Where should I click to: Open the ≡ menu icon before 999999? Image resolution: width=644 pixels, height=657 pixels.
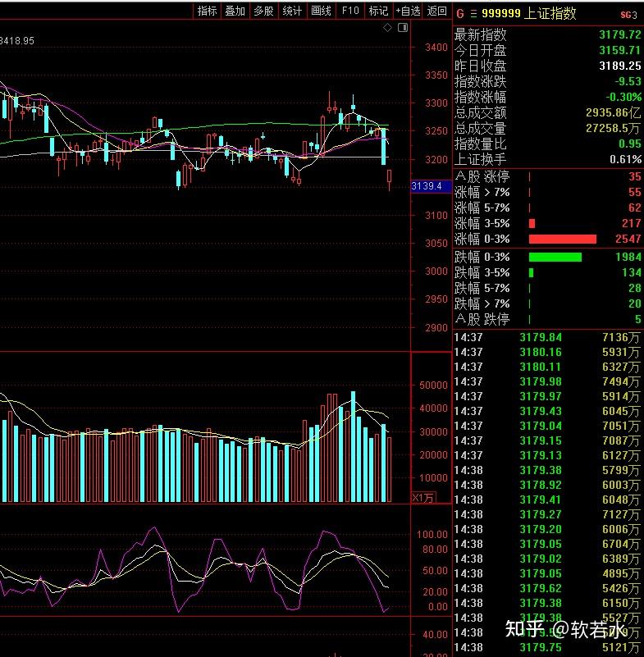tap(473, 14)
